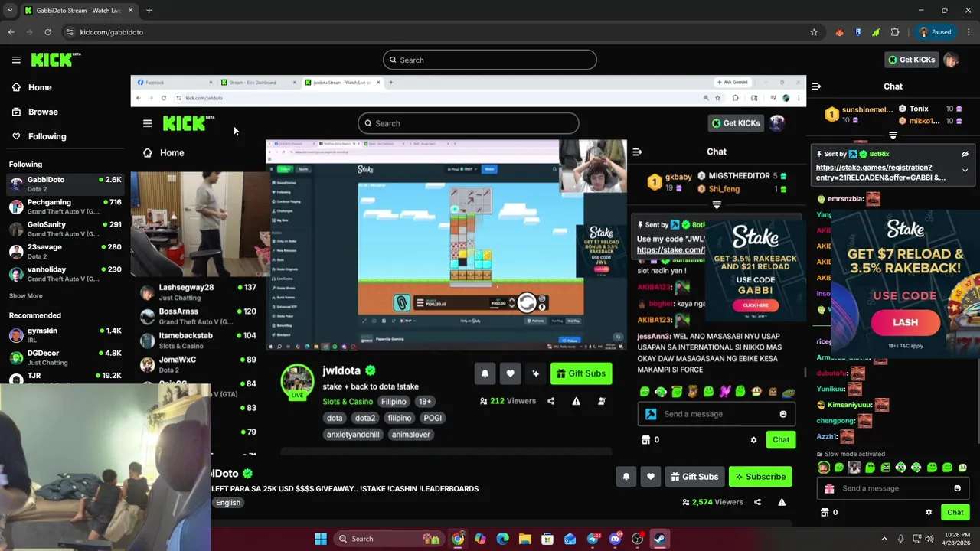
Task: Expand the gifter leaderboard chevron under sunshinemel
Action: (x=893, y=135)
